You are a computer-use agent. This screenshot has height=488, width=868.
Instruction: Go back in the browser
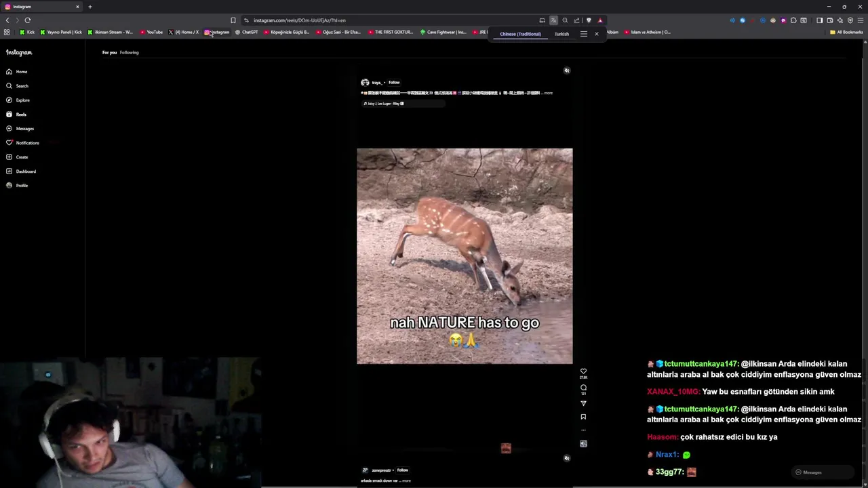(x=7, y=20)
